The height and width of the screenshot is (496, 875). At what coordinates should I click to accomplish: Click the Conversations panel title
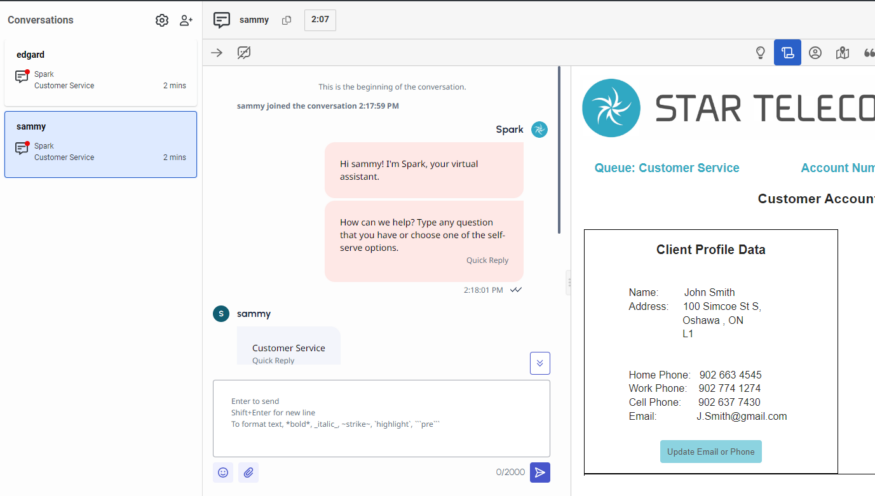pyautogui.click(x=40, y=20)
